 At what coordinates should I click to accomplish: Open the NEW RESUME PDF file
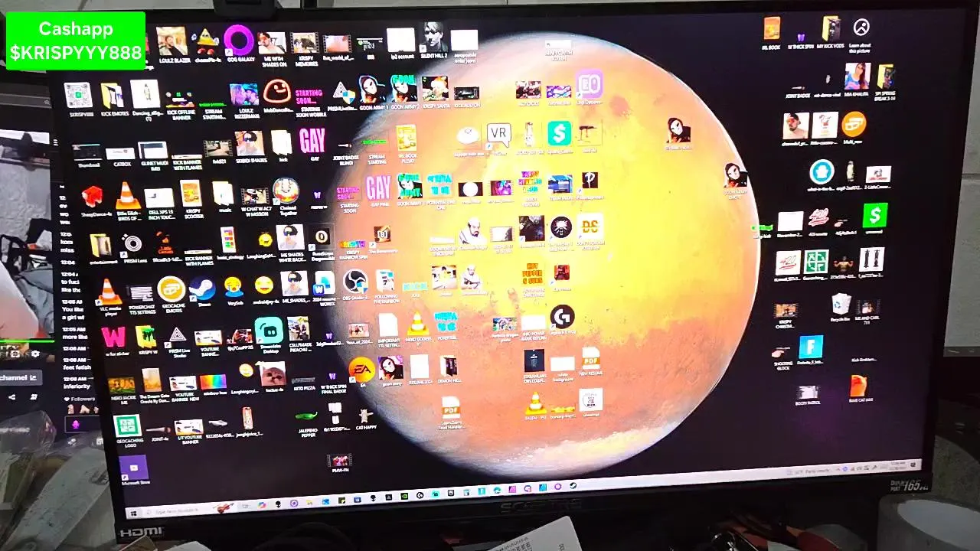(x=590, y=361)
